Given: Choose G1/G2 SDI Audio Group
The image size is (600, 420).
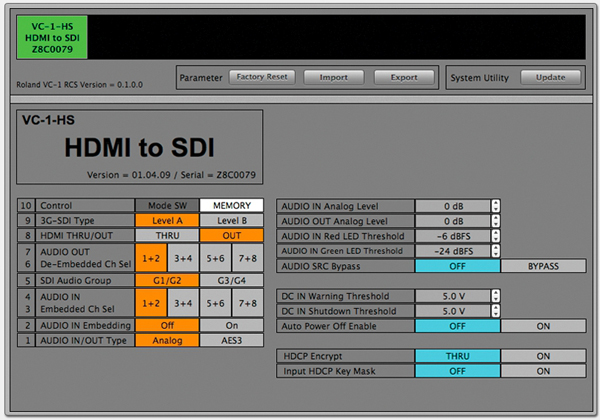Looking at the screenshot, I should 167,280.
